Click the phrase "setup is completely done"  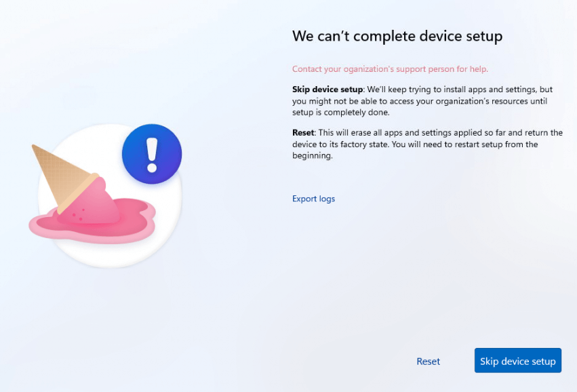pyautogui.click(x=340, y=113)
